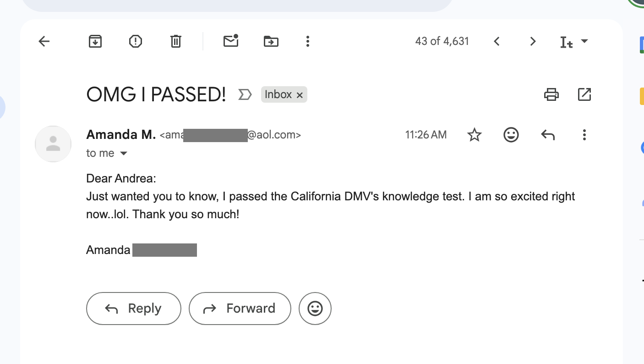Open the more options menu for this message
Viewport: 644px width, 364px height.
[x=584, y=135]
